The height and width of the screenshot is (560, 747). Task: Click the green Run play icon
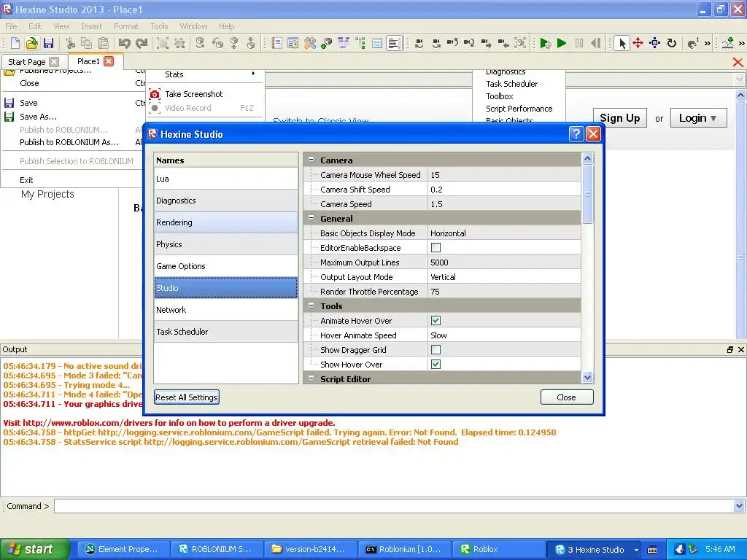[x=562, y=43]
